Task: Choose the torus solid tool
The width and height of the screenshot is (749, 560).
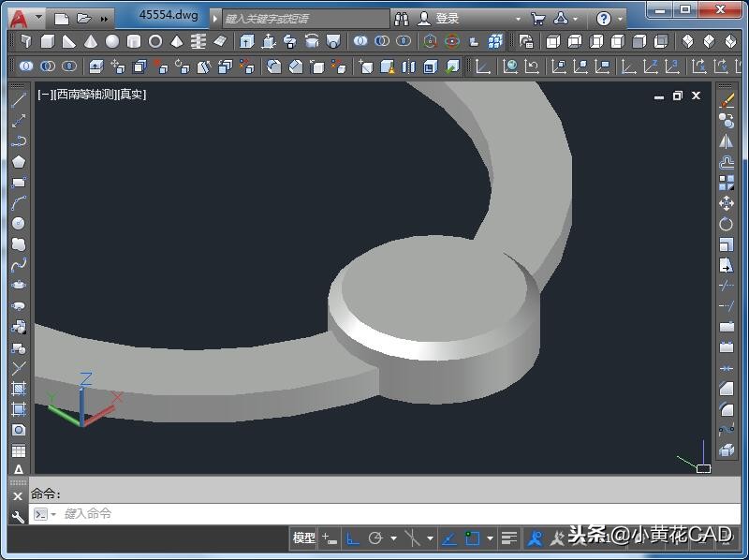Action: click(155, 42)
